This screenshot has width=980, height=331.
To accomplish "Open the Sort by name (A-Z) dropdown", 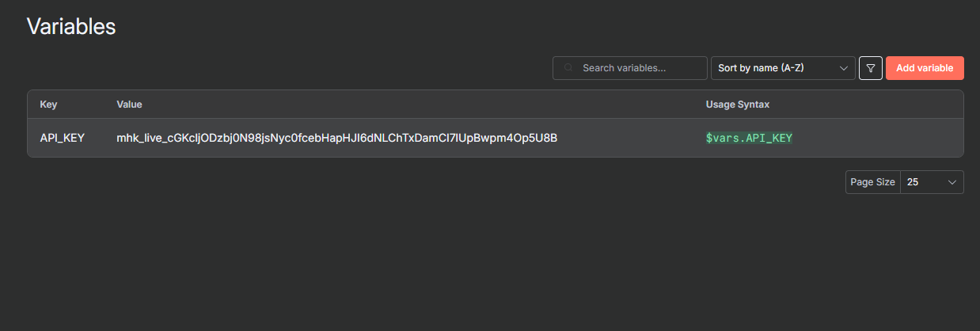I will coord(783,68).
